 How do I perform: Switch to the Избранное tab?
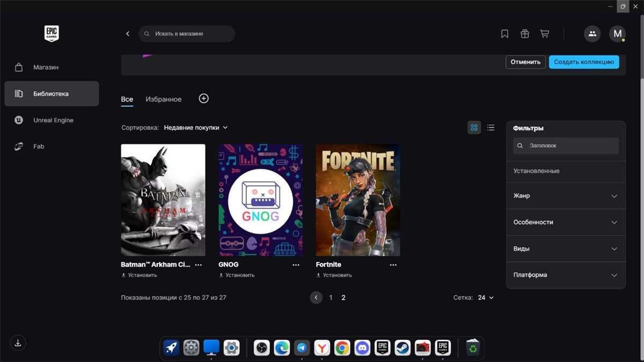164,99
